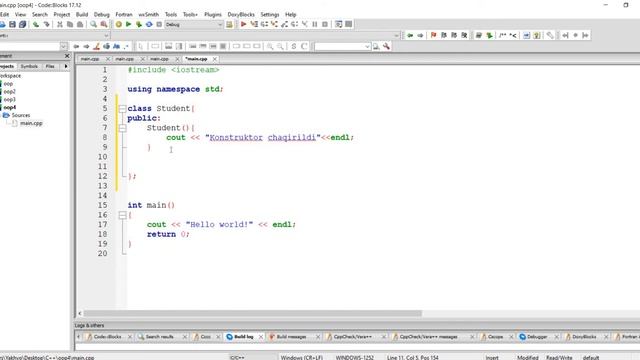Click the highlighter Clear highlight icon
The width and height of the screenshot is (640, 360).
(x=96, y=47)
